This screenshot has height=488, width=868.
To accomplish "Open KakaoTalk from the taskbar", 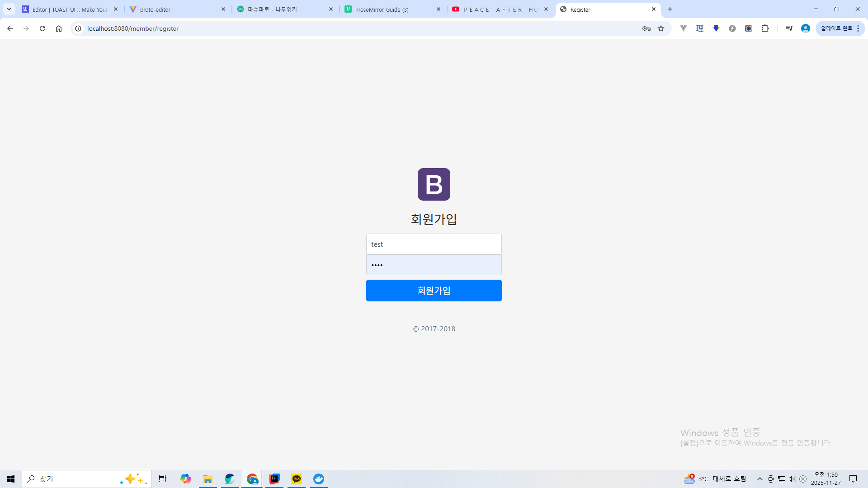I will [297, 479].
